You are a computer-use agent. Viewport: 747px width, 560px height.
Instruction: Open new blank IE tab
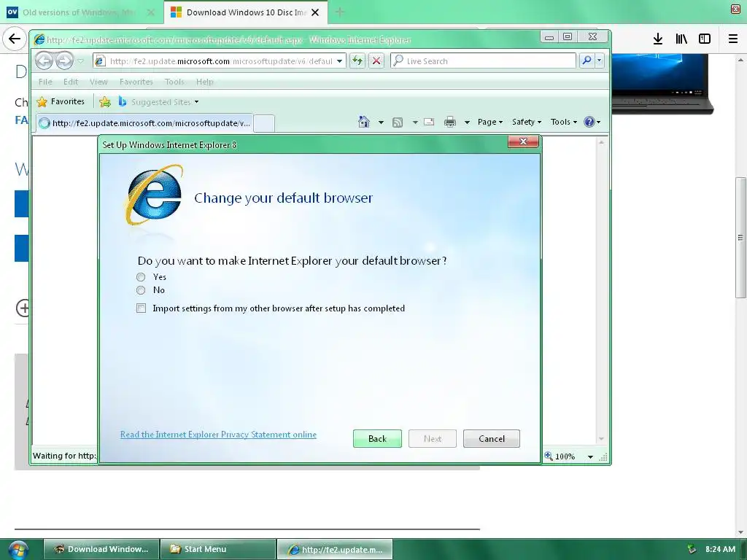[264, 123]
